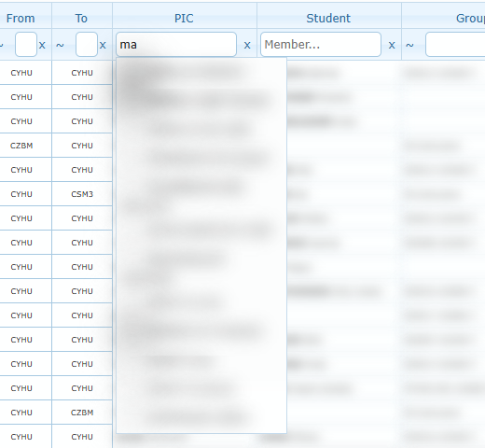Screen dimensions: 485x448
Task: Sort by the To column header
Action: pyautogui.click(x=82, y=19)
